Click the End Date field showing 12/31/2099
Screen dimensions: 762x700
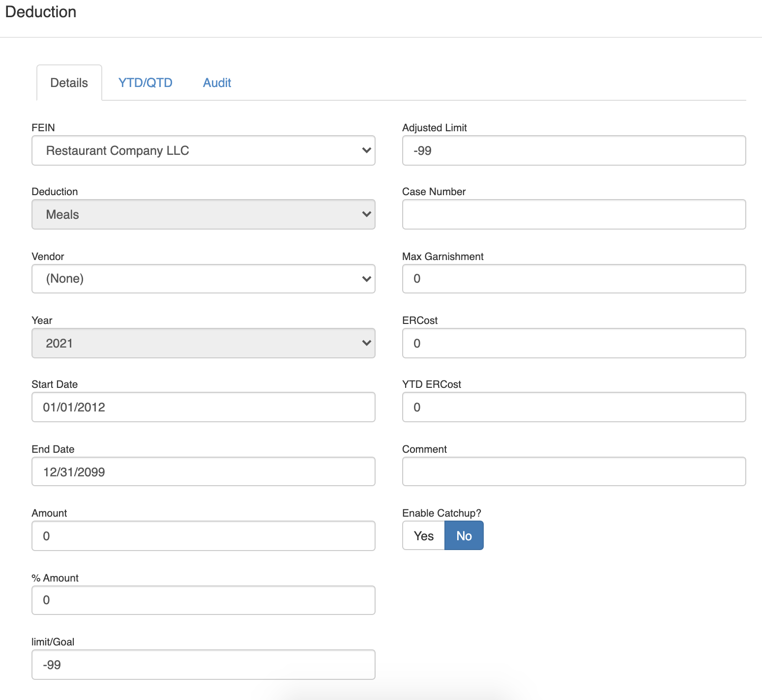pyautogui.click(x=203, y=471)
